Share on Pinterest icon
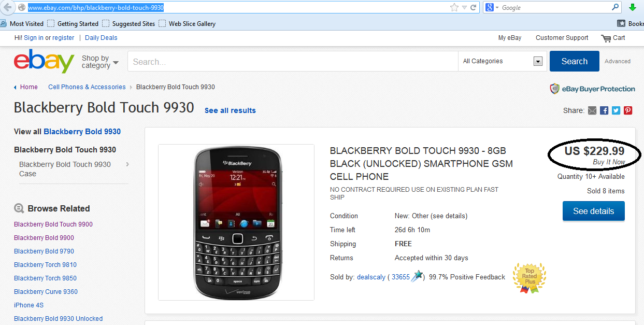The image size is (644, 325). pos(628,110)
